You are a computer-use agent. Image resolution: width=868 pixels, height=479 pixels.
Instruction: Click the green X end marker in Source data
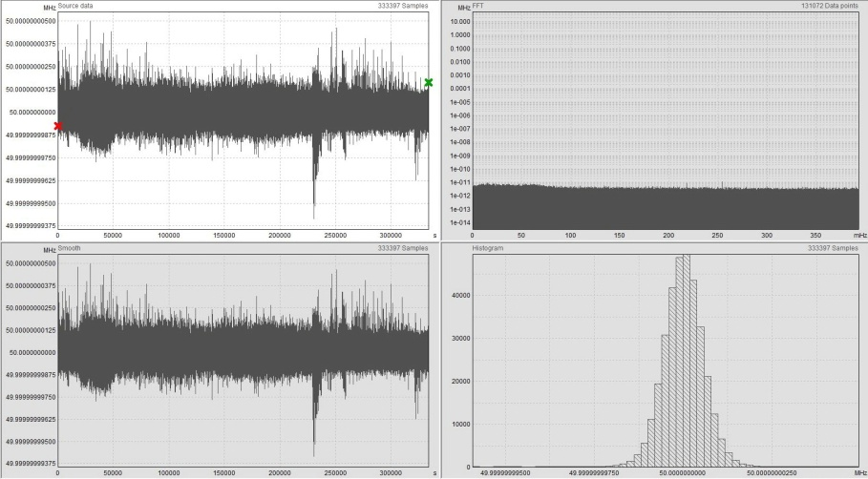[x=429, y=82]
